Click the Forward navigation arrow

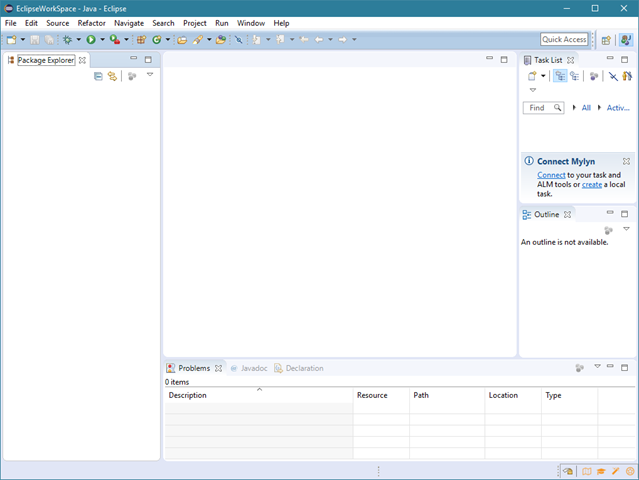pos(343,40)
